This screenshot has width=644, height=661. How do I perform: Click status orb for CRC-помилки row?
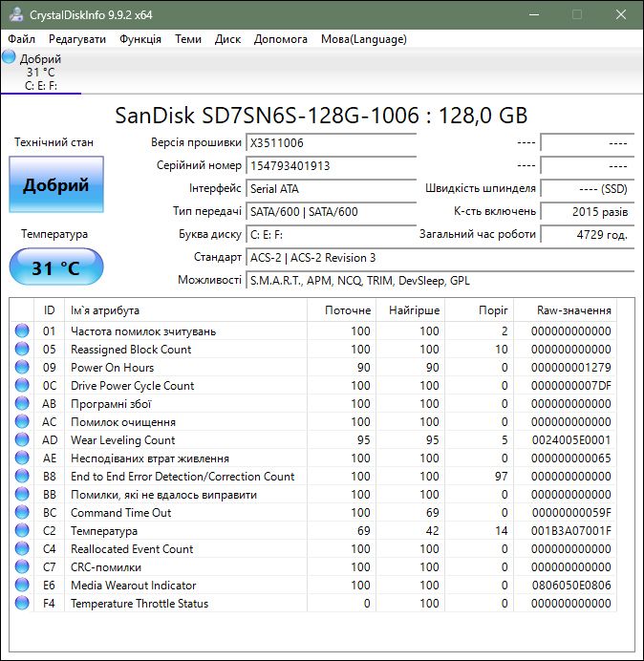pyautogui.click(x=22, y=566)
